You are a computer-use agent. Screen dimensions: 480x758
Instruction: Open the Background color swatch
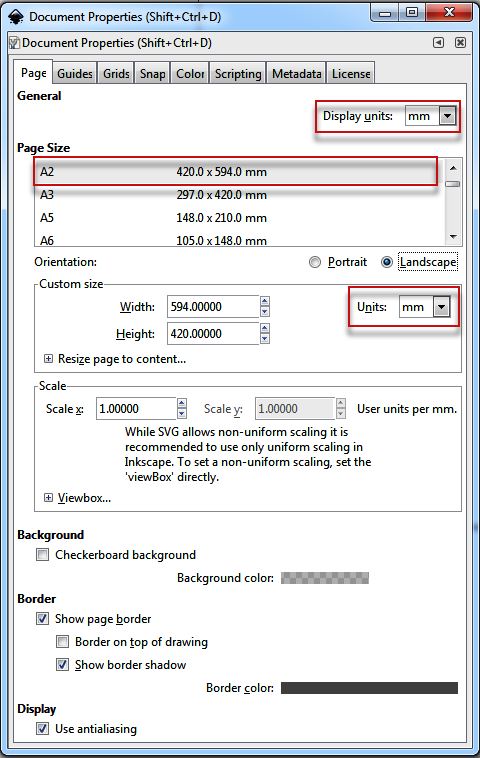[325, 578]
